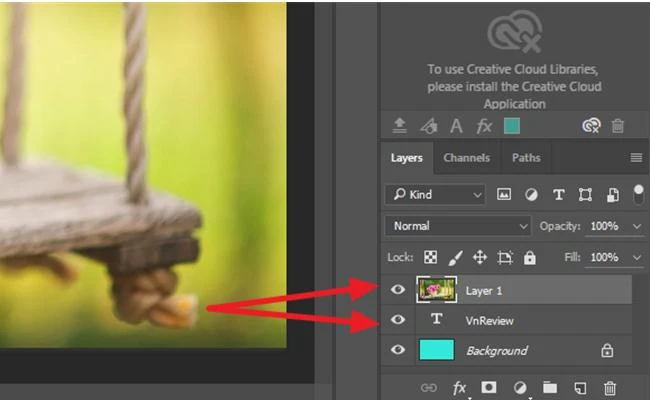Screen dimensions: 650x400
Task: Add a layer style via bottom fx icon
Action: pyautogui.click(x=459, y=388)
